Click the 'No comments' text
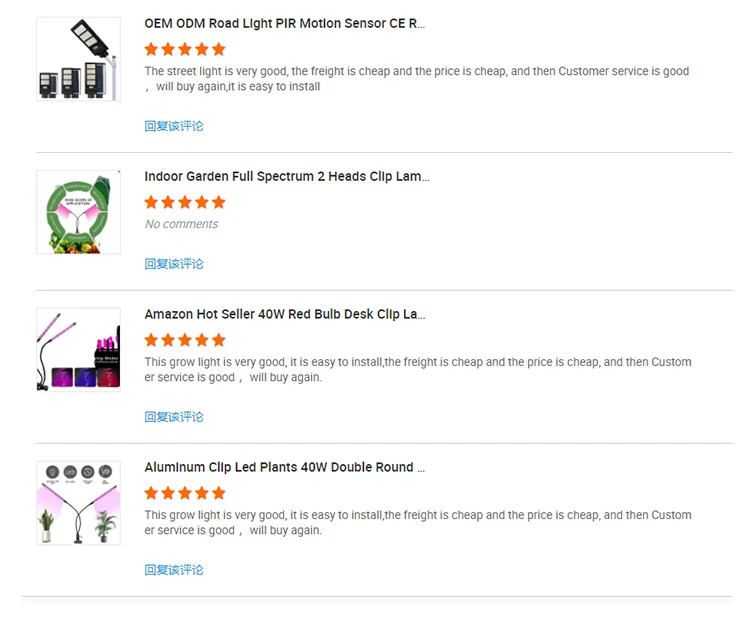Viewport: 750px width, 621px height. coord(181,224)
